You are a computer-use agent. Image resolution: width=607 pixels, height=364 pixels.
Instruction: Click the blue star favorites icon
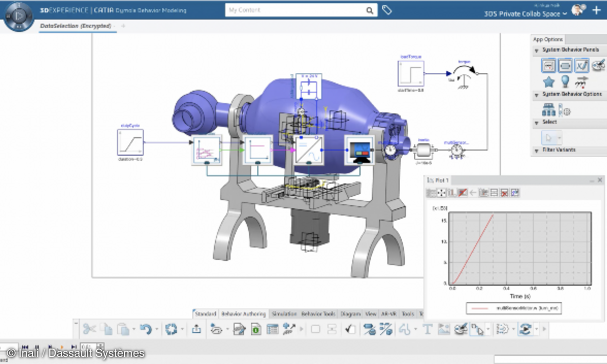tap(549, 81)
